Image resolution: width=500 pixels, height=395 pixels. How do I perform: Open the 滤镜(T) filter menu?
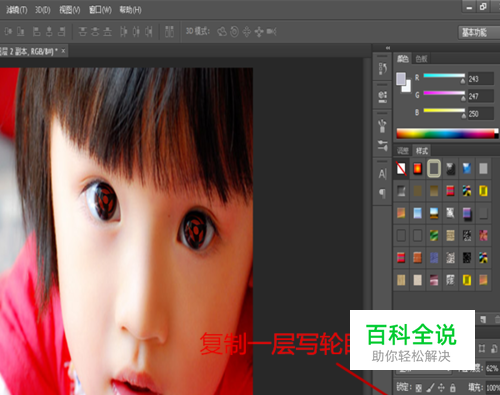pos(17,10)
